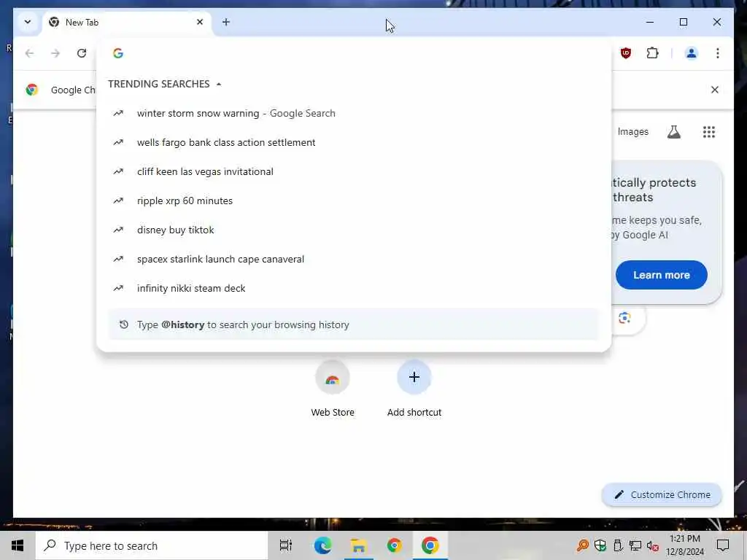Image resolution: width=747 pixels, height=560 pixels.
Task: Open Task View on taskbar
Action: click(285, 545)
